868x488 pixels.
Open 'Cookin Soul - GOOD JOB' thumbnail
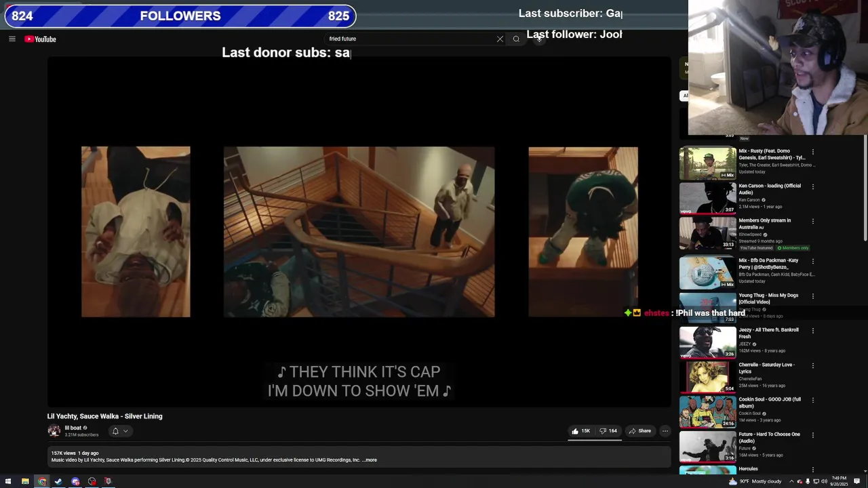click(x=707, y=411)
